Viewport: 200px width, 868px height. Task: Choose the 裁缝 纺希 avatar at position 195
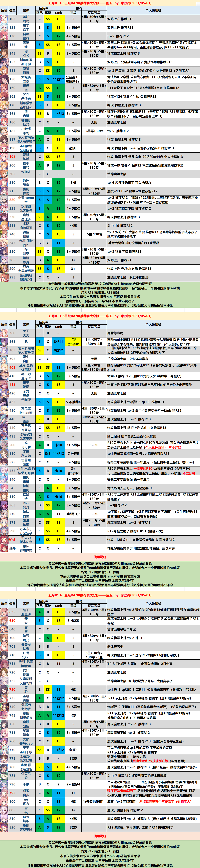(x=4, y=157)
